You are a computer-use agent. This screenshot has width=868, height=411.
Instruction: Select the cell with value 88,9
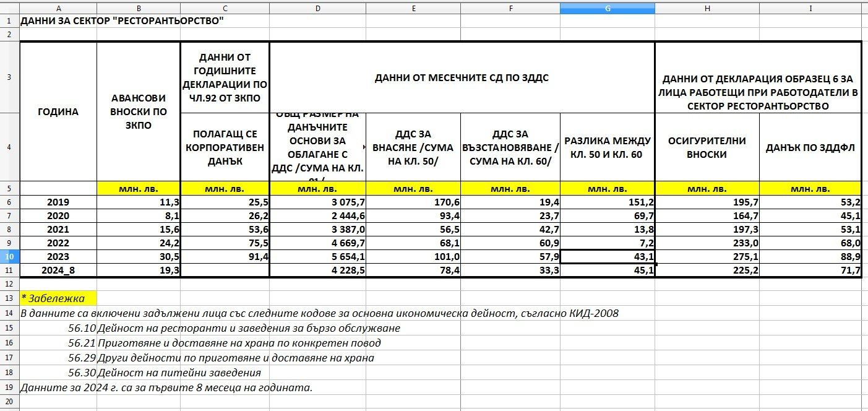810,256
